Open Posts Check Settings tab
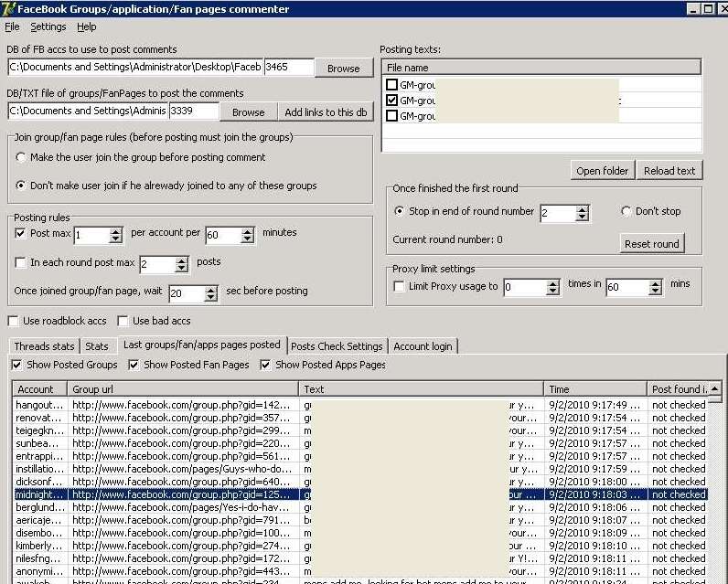The image size is (728, 584). [337, 346]
